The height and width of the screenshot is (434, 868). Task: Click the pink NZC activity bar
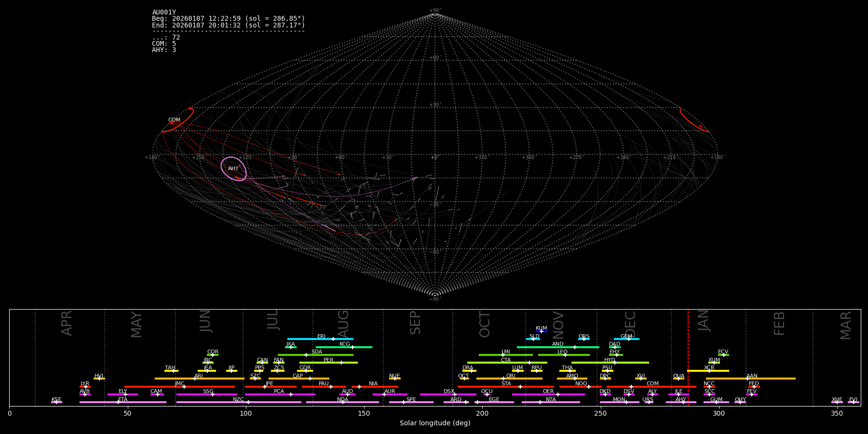tap(239, 402)
